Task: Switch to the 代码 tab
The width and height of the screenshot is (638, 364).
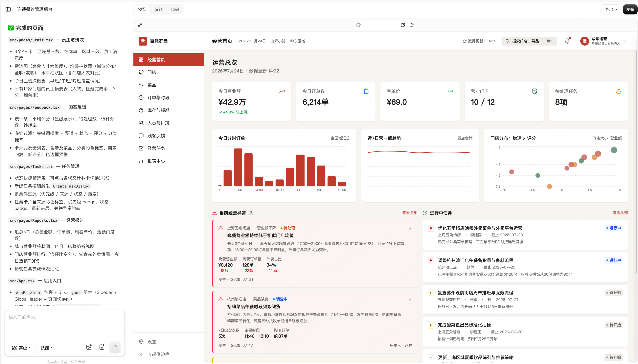Action: (x=175, y=10)
